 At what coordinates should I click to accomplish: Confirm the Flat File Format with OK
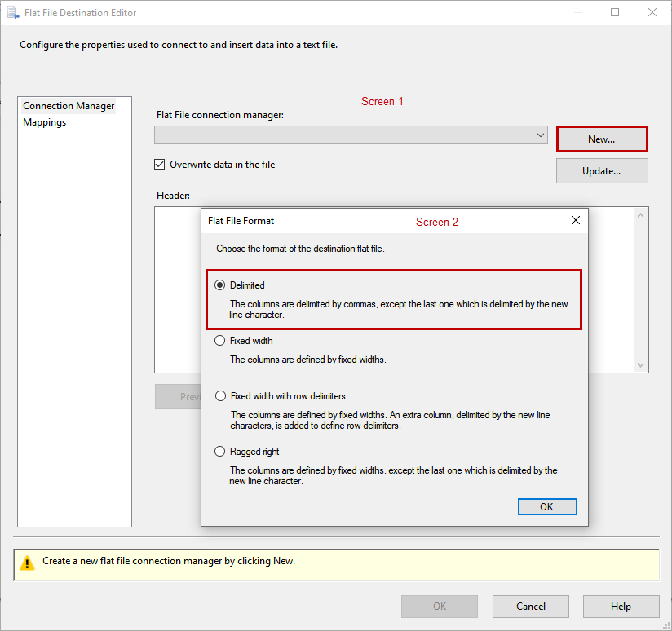(x=546, y=506)
